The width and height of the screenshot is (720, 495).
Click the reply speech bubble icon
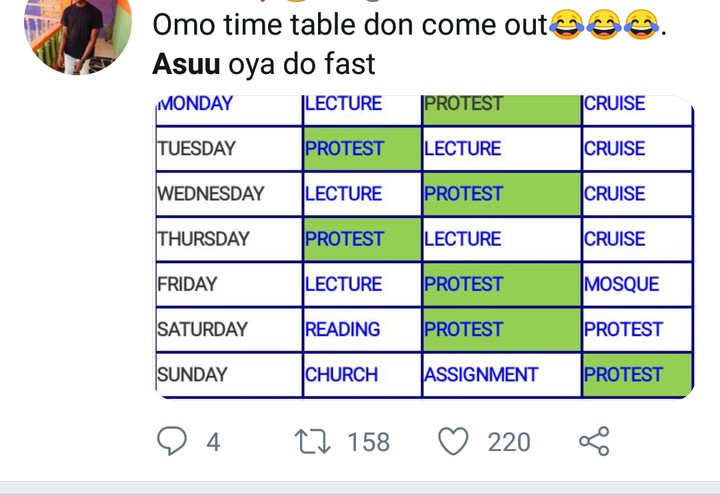point(174,442)
